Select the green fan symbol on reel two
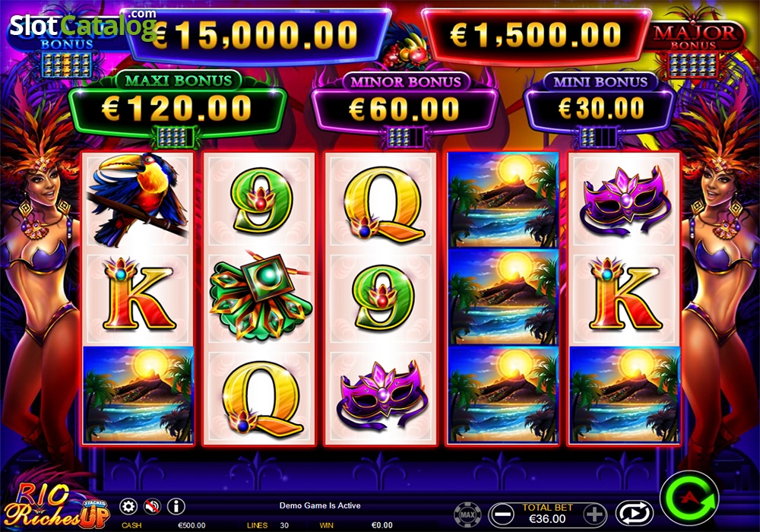This screenshot has height=532, width=760. click(x=260, y=296)
